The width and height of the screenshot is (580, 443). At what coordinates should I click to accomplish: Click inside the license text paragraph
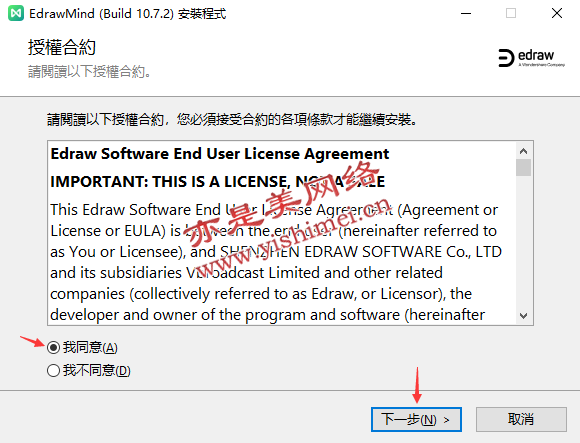coord(276,262)
